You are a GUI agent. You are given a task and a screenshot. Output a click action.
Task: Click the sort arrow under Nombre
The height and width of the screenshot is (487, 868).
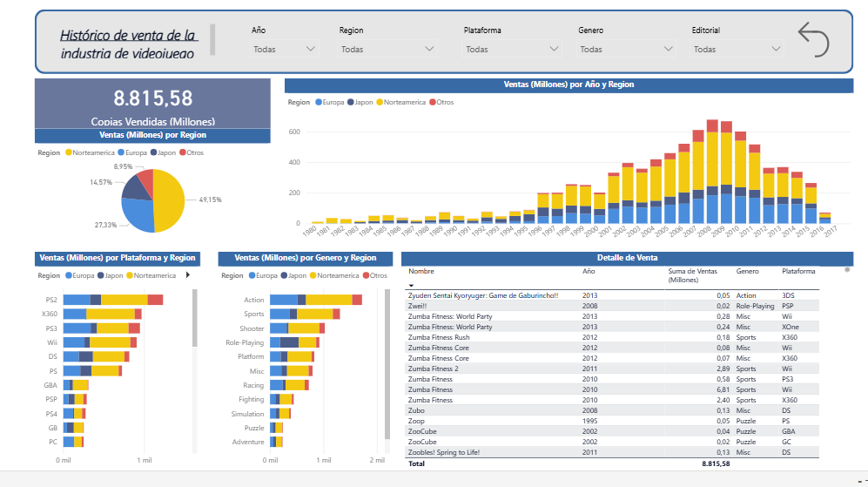coord(411,286)
